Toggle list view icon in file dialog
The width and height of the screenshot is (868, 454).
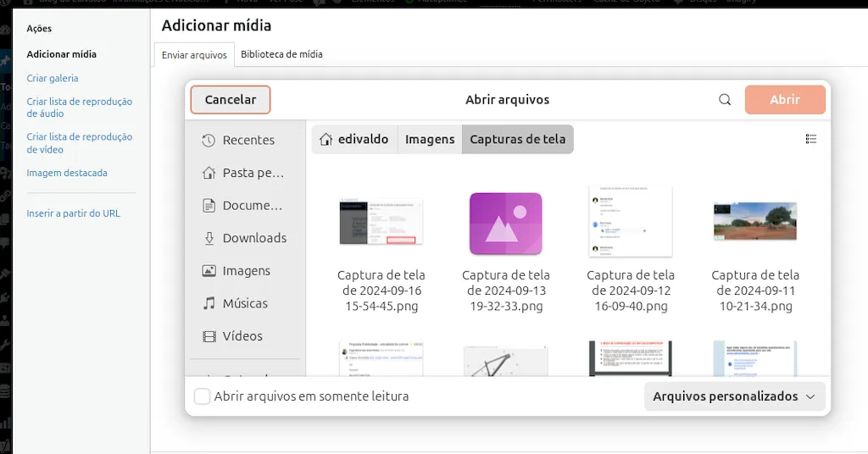[811, 139]
